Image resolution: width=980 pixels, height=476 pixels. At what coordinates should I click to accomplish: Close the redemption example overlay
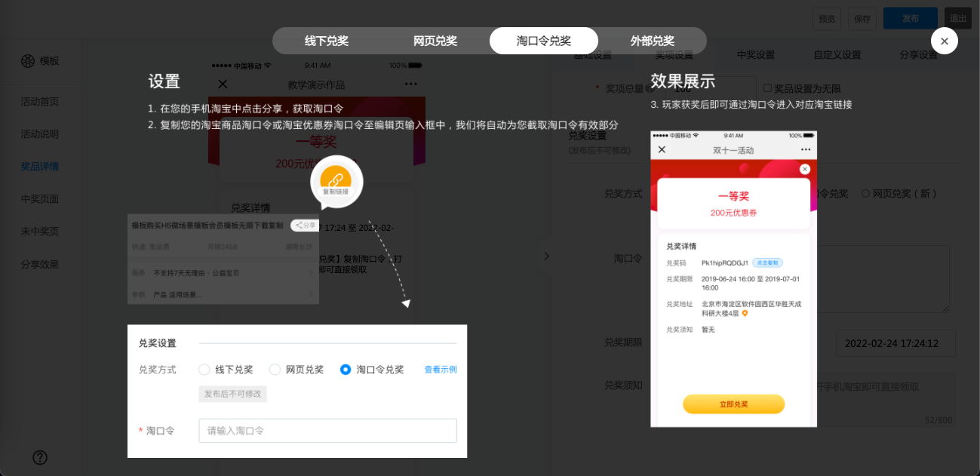(944, 41)
